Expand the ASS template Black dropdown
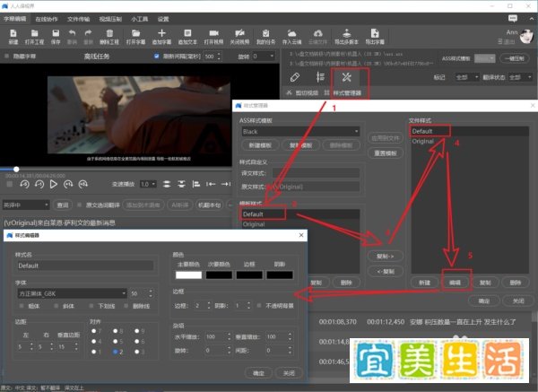The width and height of the screenshot is (538, 392). 300,132
